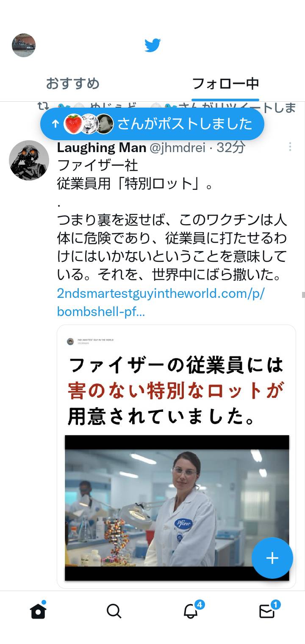Click the Laughing Man display name
Image resolution: width=305 pixels, height=644 pixels.
102,147
